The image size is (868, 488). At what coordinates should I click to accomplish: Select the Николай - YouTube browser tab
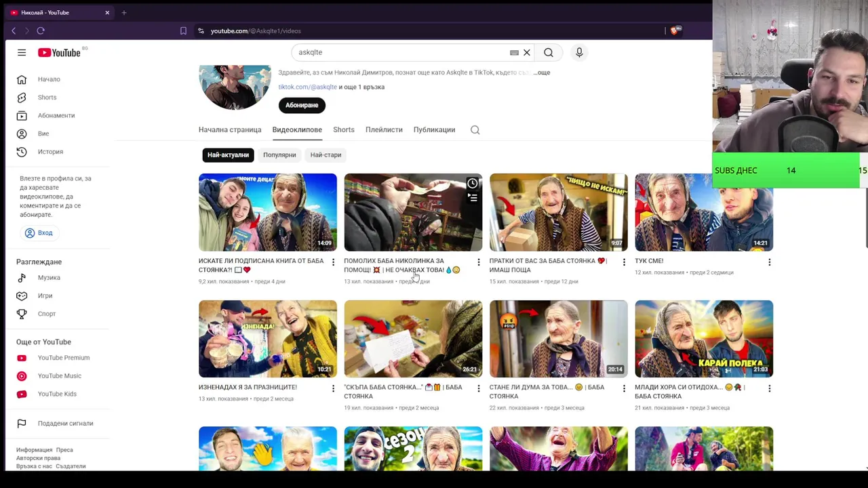60,12
